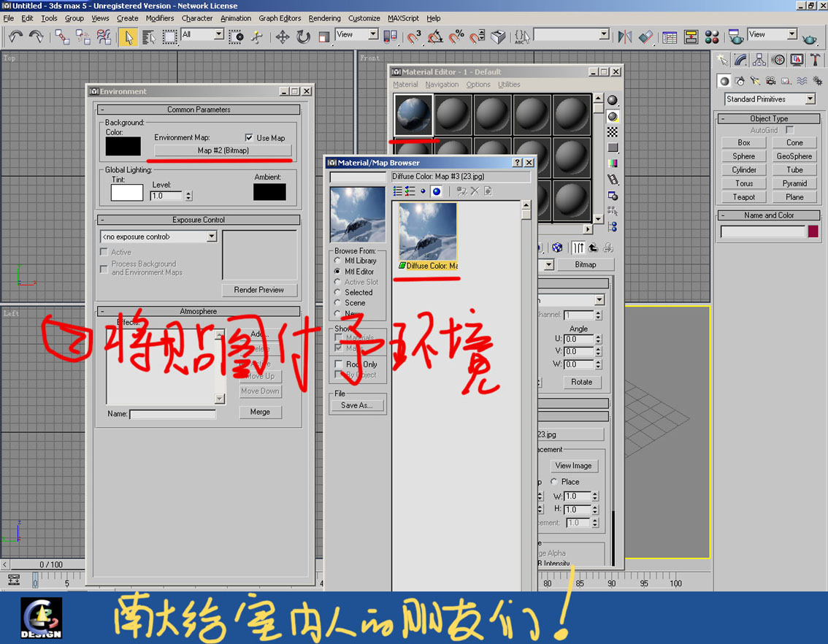828x644 pixels.
Task: Switch Material/Map Browser to large icons view
Action: pos(436,191)
